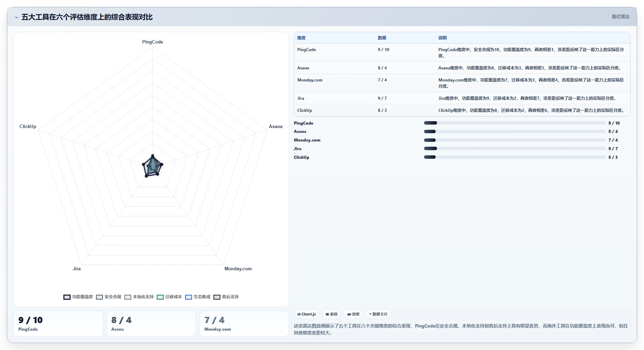Click the 8 / 3 value right of ClickUp bar
The image size is (644, 350).
pos(613,157)
